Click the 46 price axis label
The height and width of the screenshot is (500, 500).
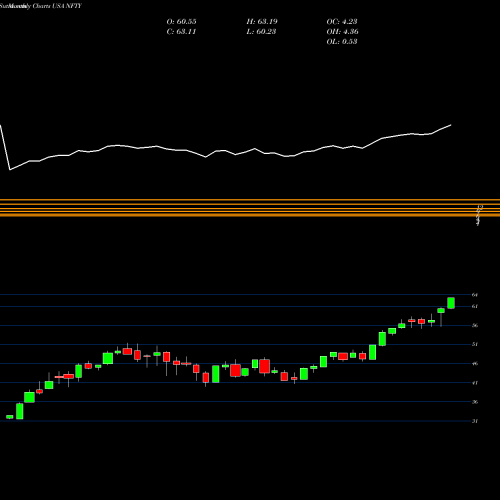(475, 364)
